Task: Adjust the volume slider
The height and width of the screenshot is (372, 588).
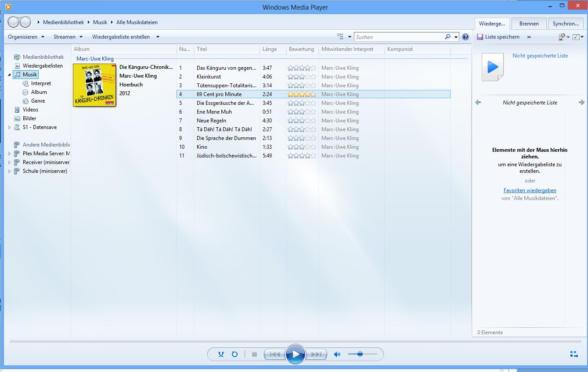Action: pos(362,354)
